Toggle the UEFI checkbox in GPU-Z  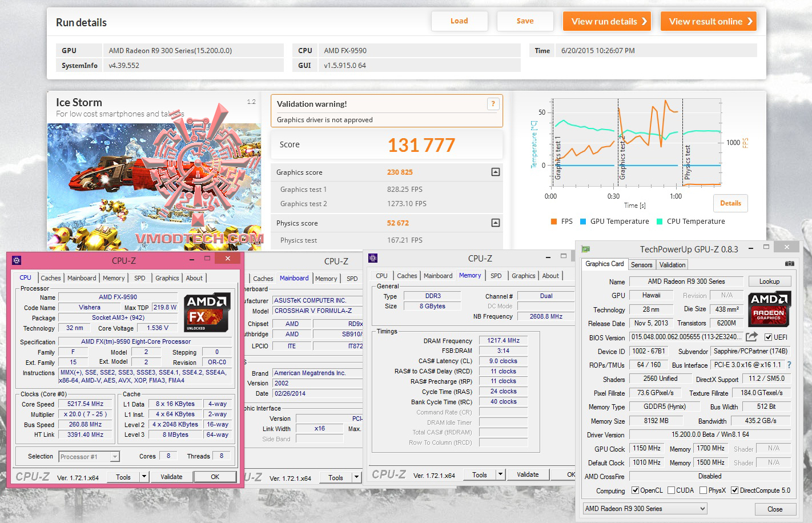click(768, 337)
